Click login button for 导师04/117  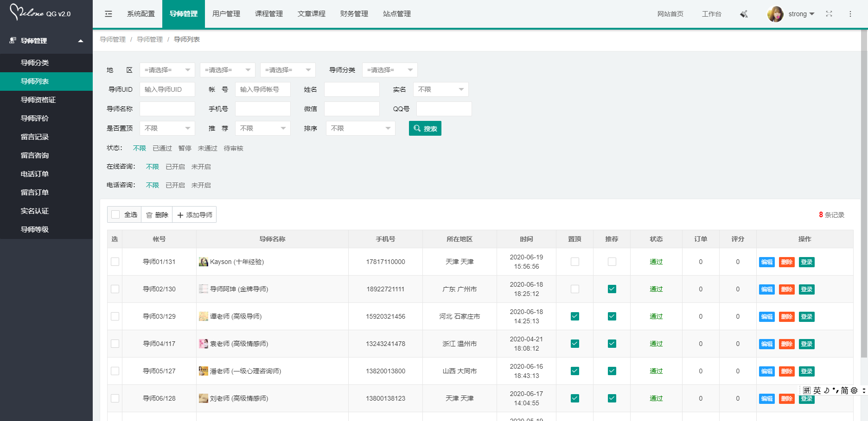(x=807, y=344)
